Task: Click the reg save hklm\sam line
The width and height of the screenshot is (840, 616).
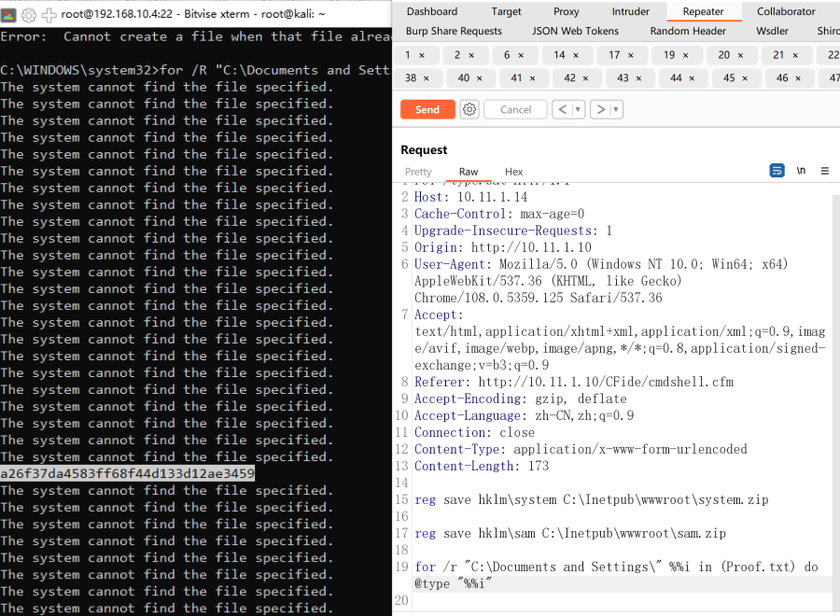Action: pos(570,534)
